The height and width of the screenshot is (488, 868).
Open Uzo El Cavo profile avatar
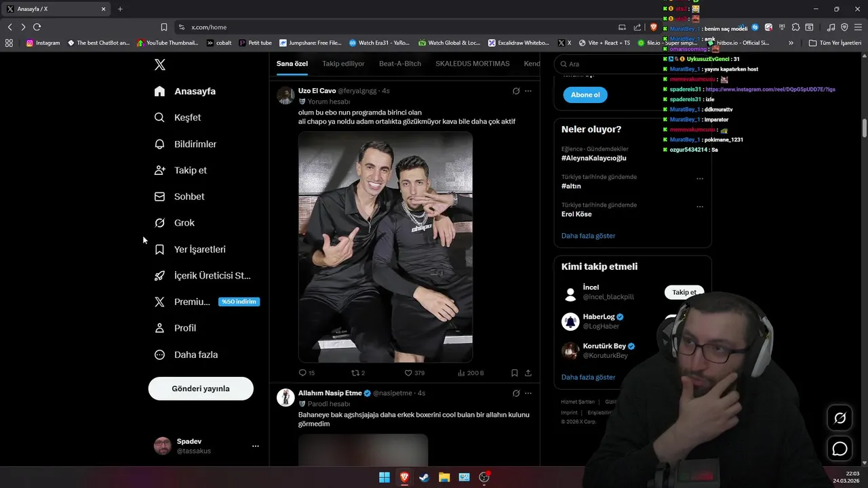285,95
